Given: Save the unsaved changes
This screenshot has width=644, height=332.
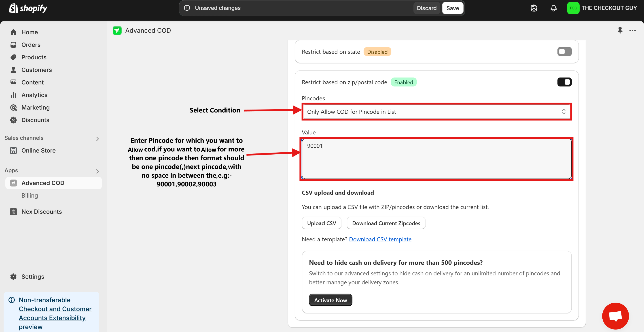Looking at the screenshot, I should coord(453,8).
